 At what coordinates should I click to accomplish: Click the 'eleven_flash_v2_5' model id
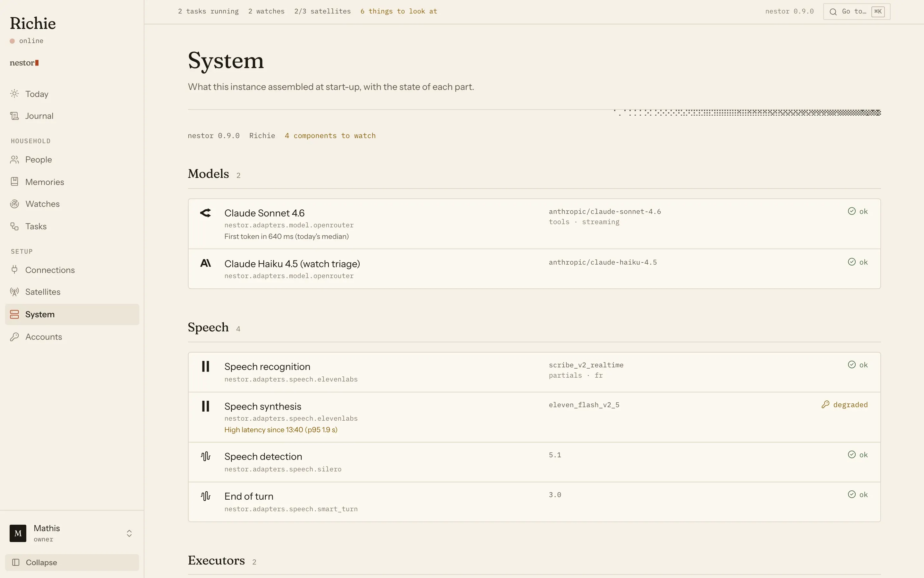pyautogui.click(x=584, y=405)
